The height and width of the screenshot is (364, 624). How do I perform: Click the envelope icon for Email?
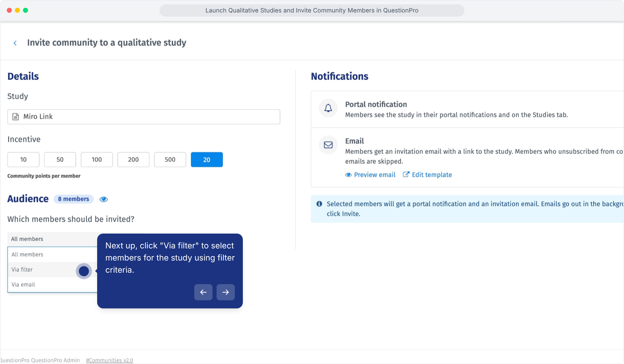click(328, 145)
